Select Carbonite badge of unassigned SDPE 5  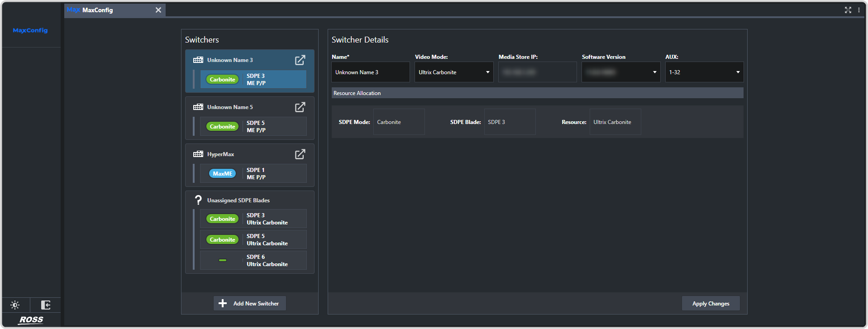tap(223, 240)
